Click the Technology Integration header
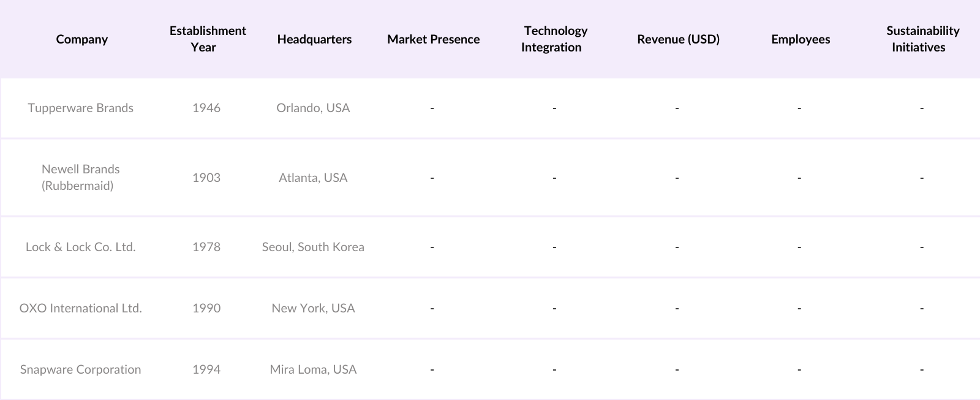 [x=554, y=39]
